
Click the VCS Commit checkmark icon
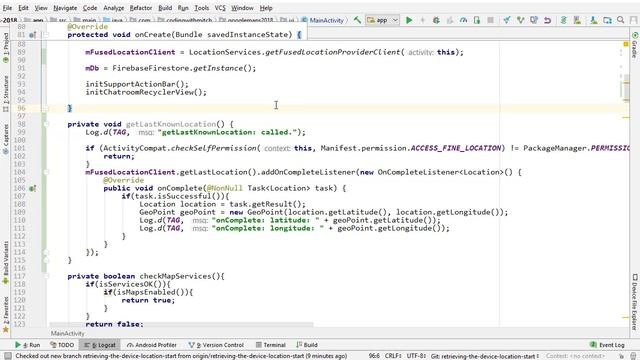(520, 20)
